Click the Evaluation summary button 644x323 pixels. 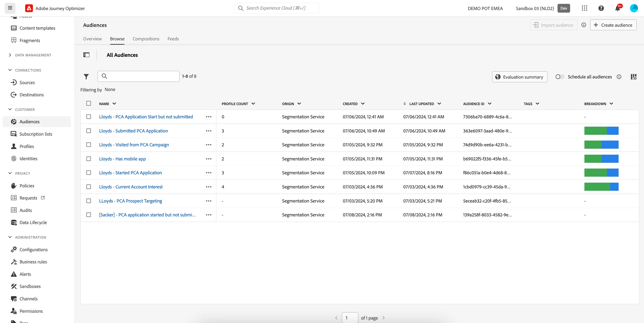click(x=520, y=77)
